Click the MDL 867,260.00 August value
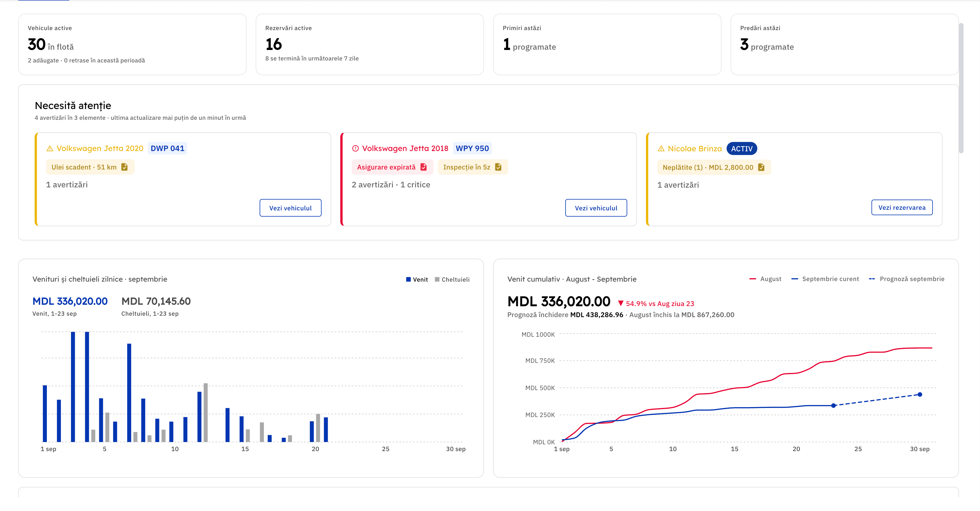 tap(708, 315)
